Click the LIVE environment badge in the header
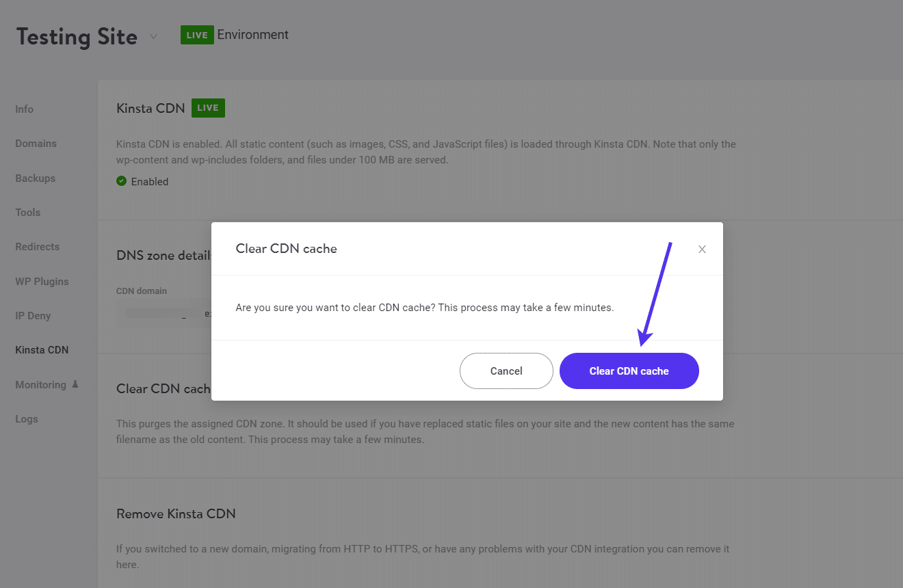 196,34
